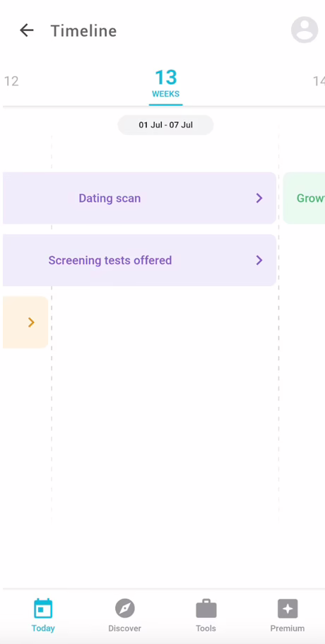This screenshot has height=644, width=325.
Task: Select week 14 in the timeline
Action: [x=319, y=81]
